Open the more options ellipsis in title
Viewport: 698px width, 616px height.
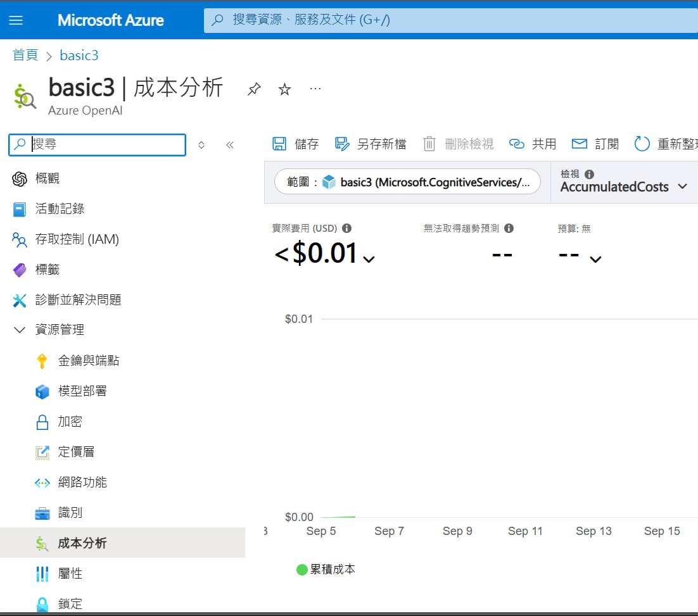click(x=315, y=89)
